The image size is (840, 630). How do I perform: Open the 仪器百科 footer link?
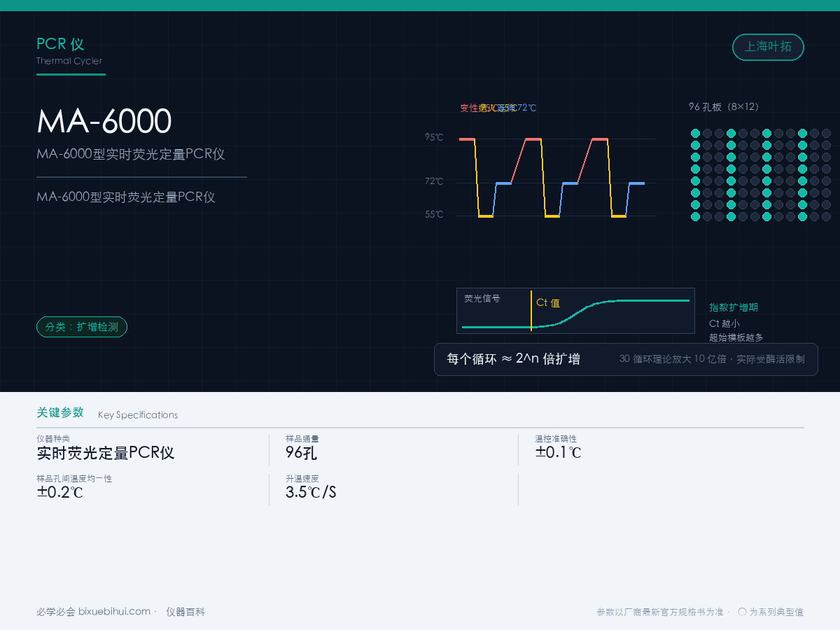tap(185, 611)
